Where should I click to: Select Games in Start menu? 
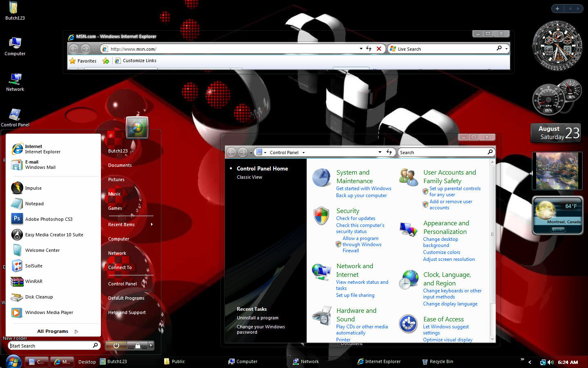[115, 208]
